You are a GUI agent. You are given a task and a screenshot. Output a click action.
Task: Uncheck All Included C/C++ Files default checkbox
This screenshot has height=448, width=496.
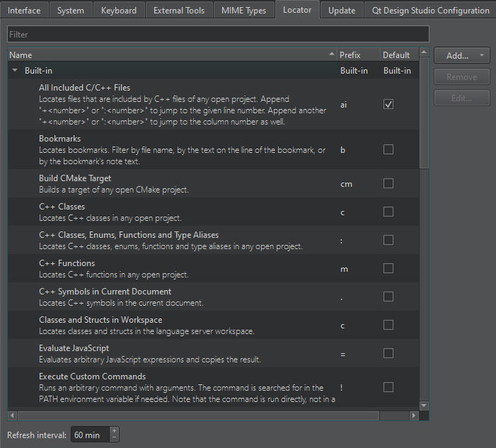click(388, 105)
